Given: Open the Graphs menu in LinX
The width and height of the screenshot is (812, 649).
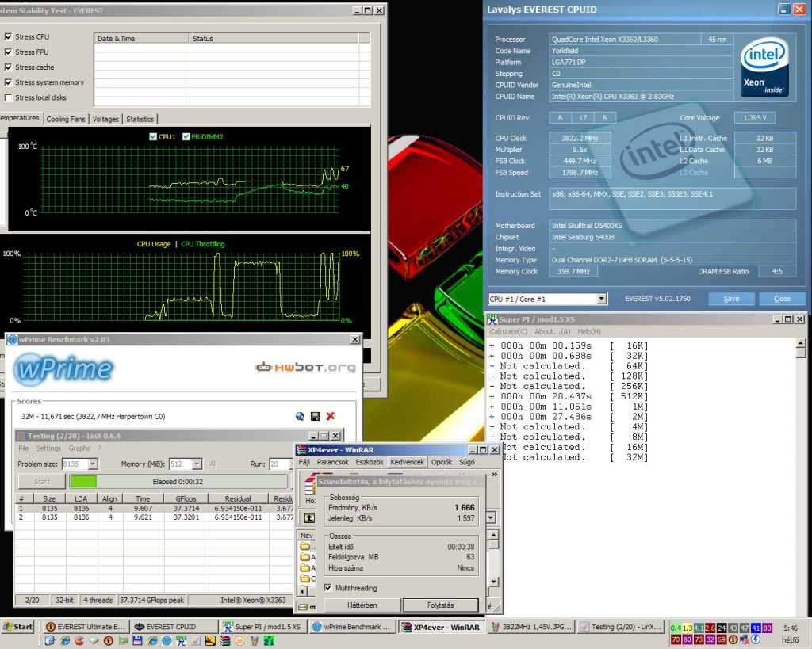Looking at the screenshot, I should [x=79, y=448].
